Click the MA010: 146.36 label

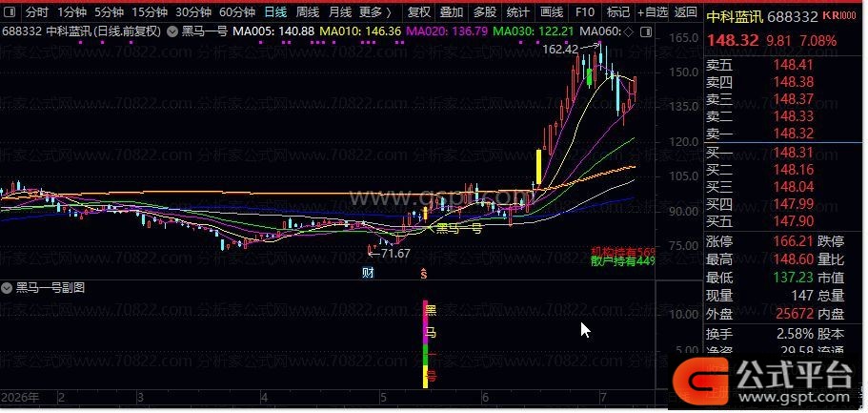pyautogui.click(x=360, y=31)
